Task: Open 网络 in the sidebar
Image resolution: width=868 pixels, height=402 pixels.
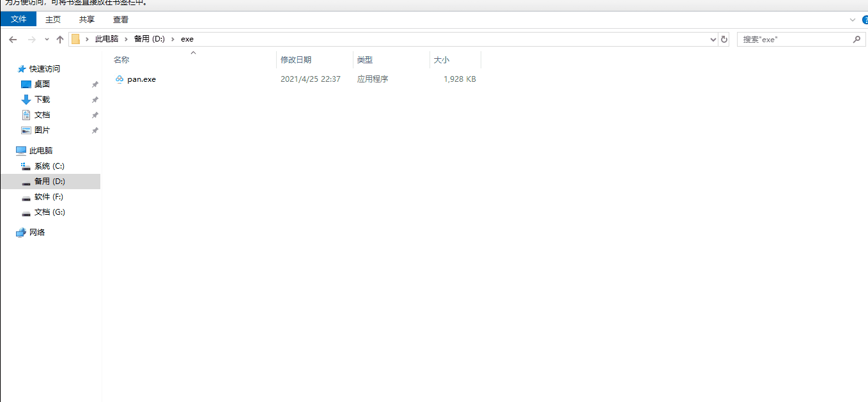Action: 37,233
